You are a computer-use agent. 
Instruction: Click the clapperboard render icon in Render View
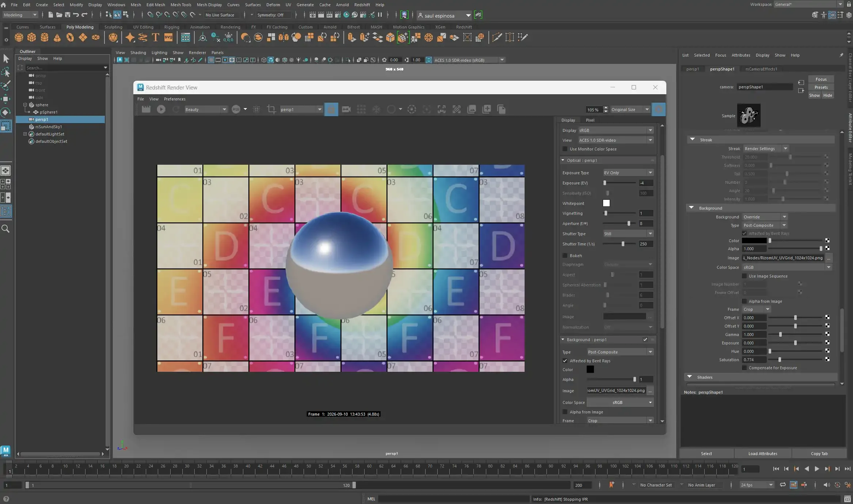(x=146, y=109)
